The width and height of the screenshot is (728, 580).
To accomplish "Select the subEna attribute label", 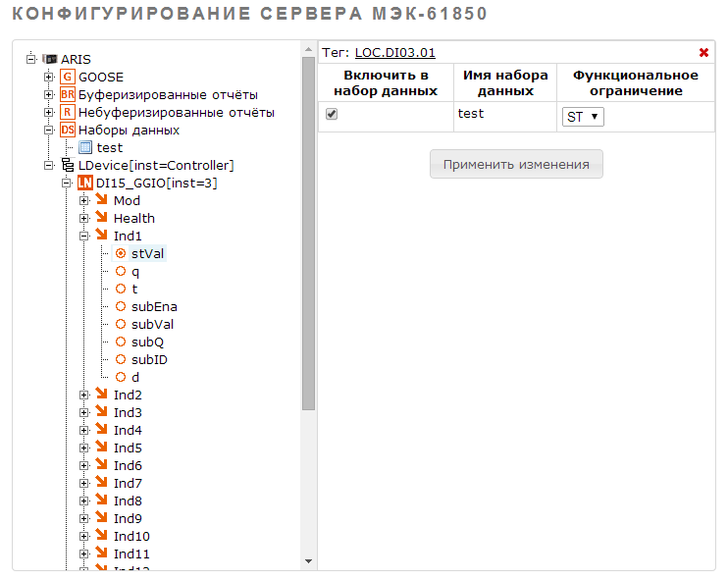I will point(154,306).
